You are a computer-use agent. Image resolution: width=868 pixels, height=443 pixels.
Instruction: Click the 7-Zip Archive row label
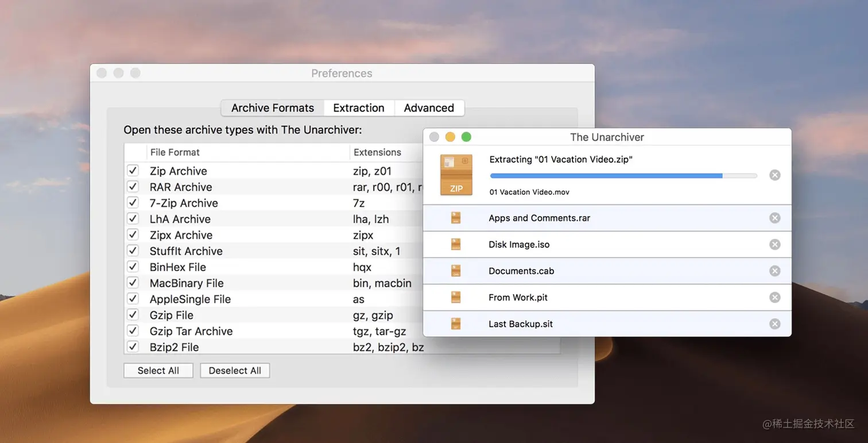click(x=184, y=203)
